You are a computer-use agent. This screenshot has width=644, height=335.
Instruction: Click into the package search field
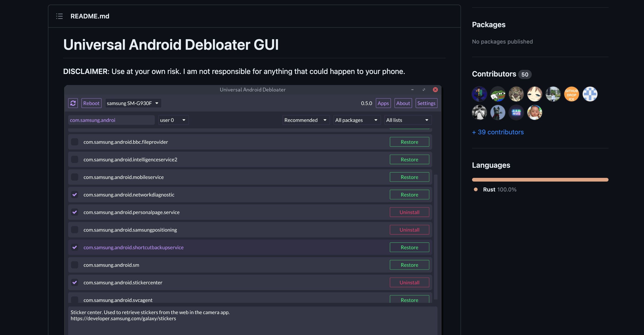[x=111, y=120]
